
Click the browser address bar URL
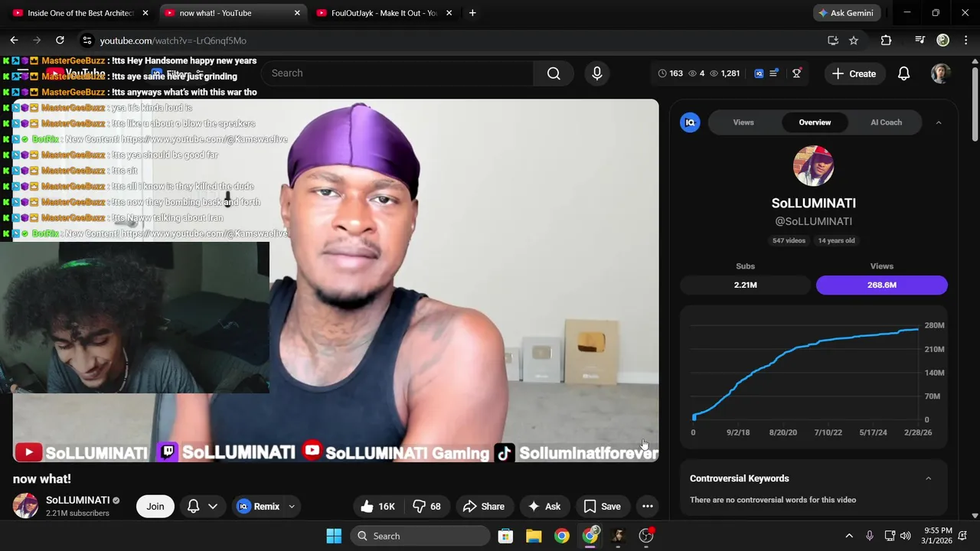point(173,41)
